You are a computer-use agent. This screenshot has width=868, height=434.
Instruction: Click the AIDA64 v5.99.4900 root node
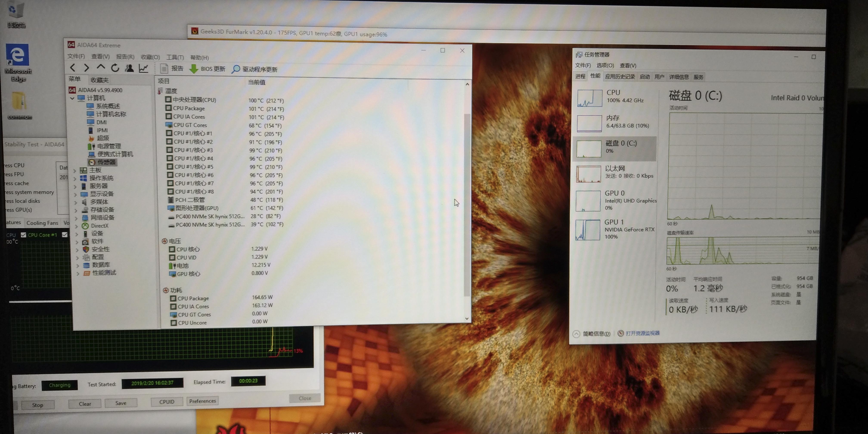pyautogui.click(x=95, y=90)
